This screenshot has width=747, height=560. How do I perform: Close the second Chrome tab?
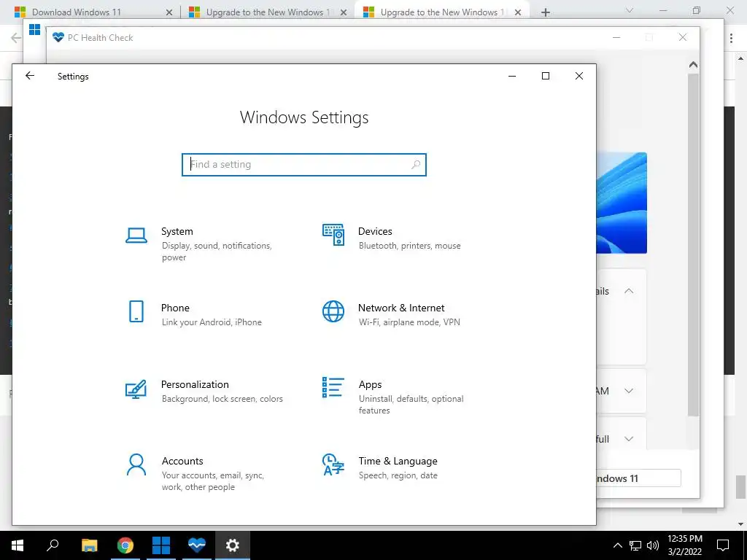(x=343, y=12)
